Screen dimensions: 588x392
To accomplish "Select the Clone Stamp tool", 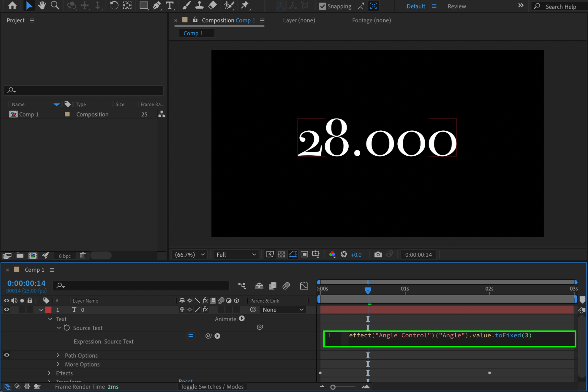I will pyautogui.click(x=199, y=5).
